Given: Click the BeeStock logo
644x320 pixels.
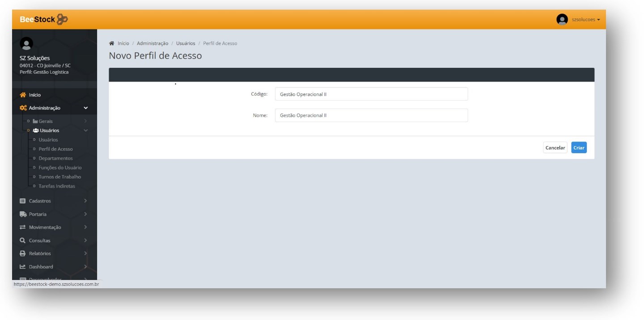Looking at the screenshot, I should tap(44, 20).
